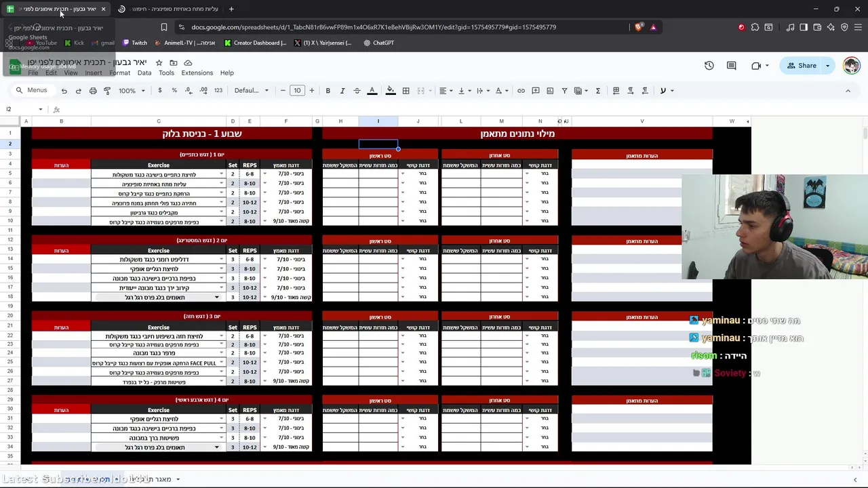
Task: Select column C header
Action: pos(159,121)
